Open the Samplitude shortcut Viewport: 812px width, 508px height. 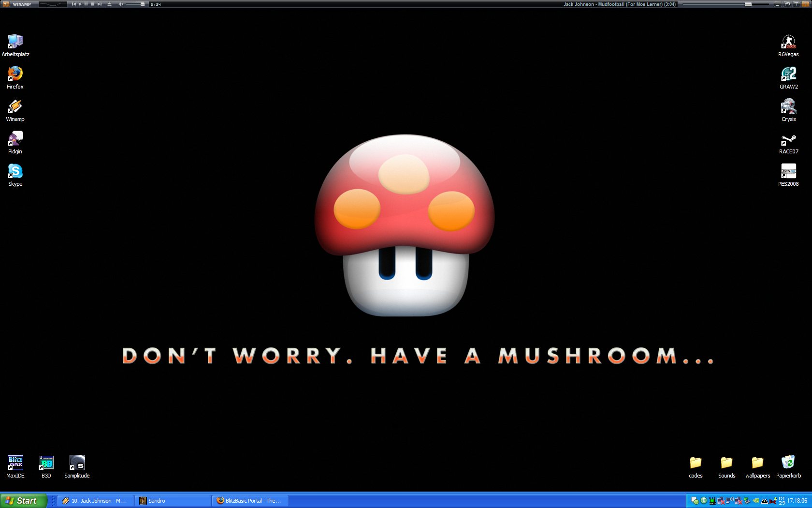click(77, 463)
